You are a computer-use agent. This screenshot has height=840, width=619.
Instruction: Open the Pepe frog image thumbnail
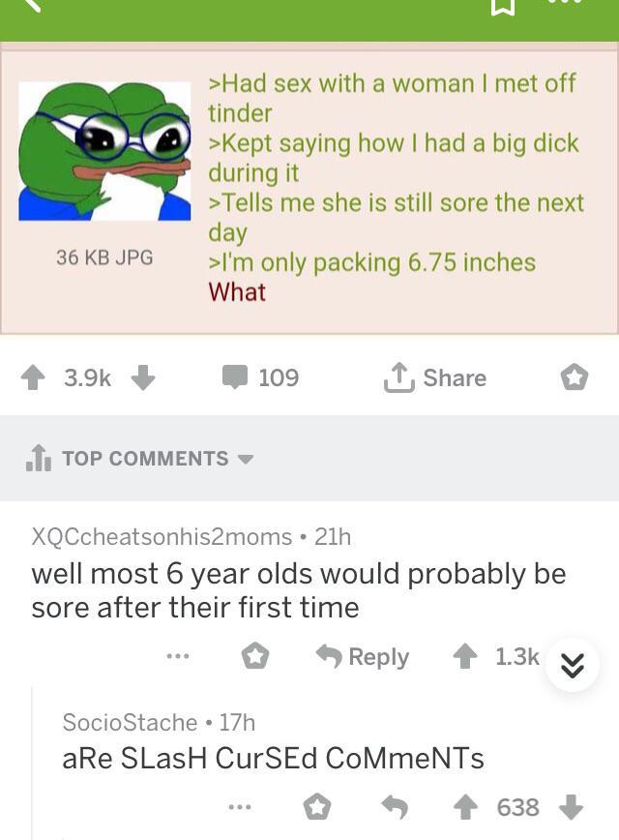coord(105,151)
